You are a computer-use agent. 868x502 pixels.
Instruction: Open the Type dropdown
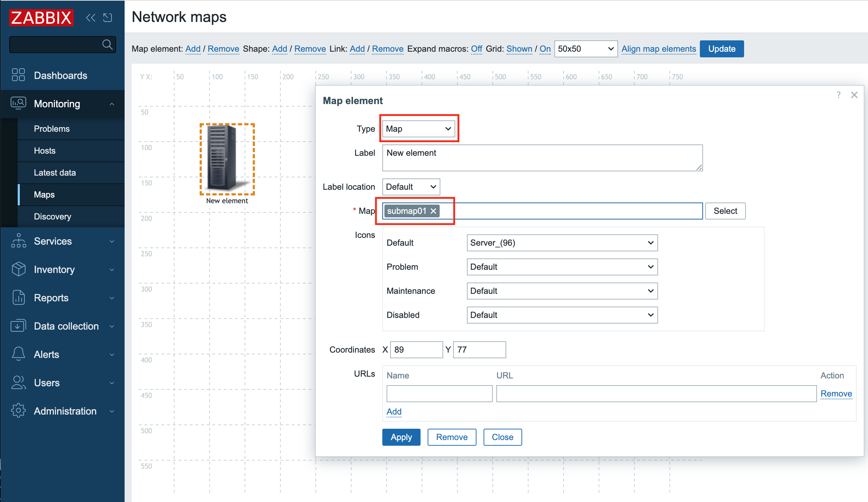[418, 129]
